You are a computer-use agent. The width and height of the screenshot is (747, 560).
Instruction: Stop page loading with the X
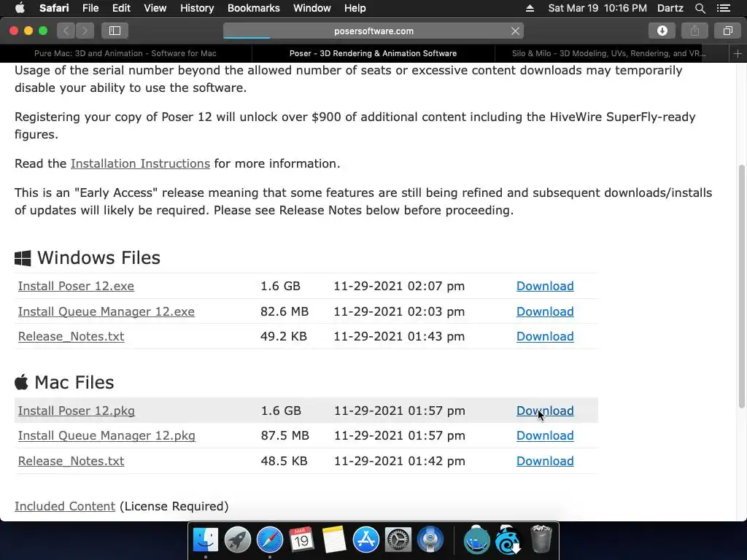tap(515, 31)
